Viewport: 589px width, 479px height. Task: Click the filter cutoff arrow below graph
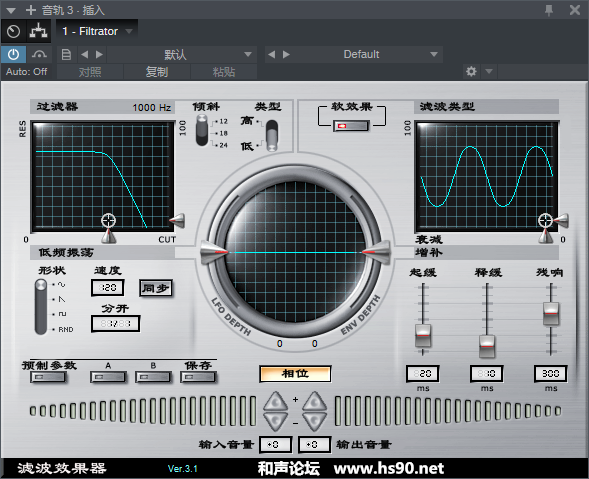[109, 236]
